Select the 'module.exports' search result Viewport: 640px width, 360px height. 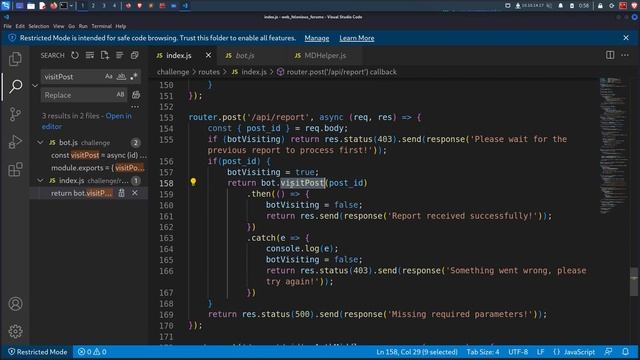[98, 168]
